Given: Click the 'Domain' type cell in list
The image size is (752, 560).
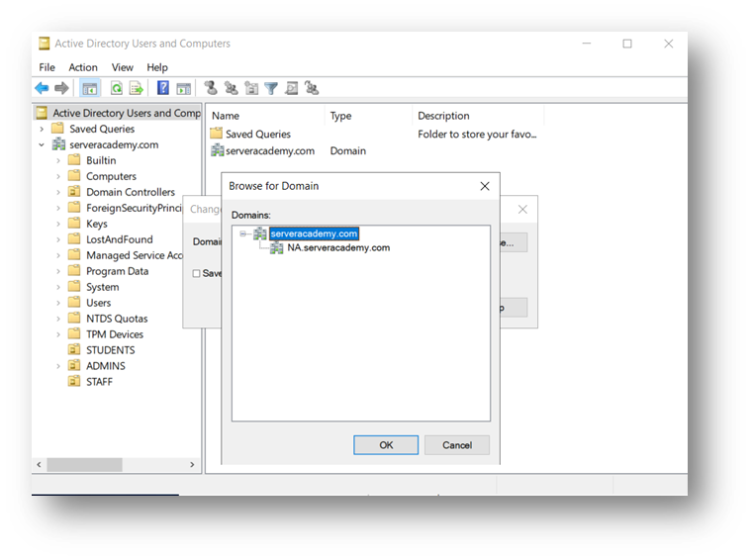Looking at the screenshot, I should click(347, 150).
